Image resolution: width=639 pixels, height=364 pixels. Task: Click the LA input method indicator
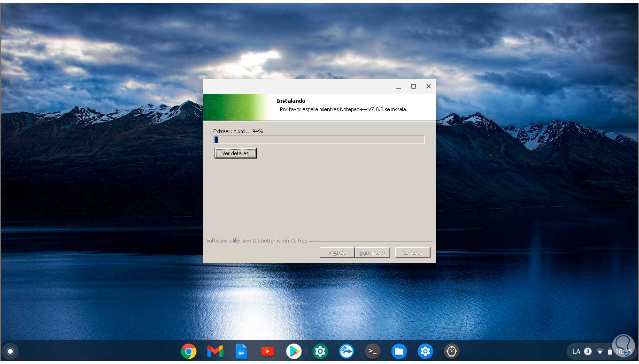pyautogui.click(x=576, y=351)
